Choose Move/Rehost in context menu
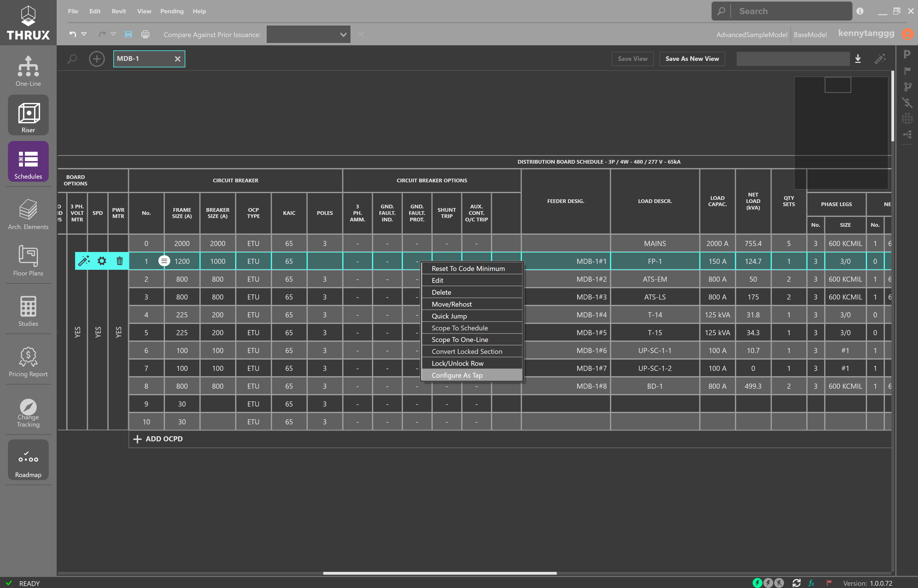This screenshot has height=588, width=918. tap(472, 304)
